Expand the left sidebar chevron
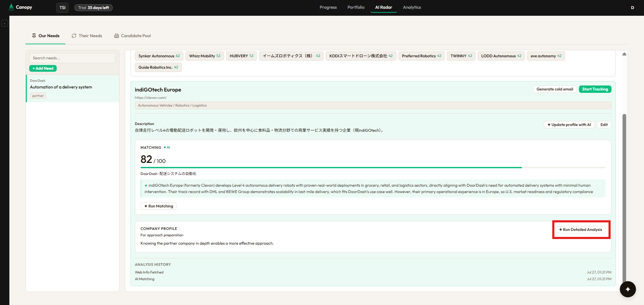 click(5, 23)
